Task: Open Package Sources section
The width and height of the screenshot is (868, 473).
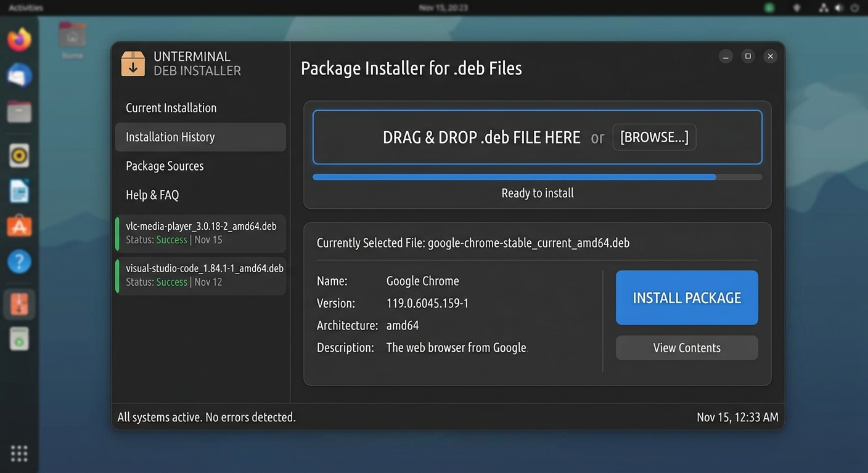Action: (200, 166)
